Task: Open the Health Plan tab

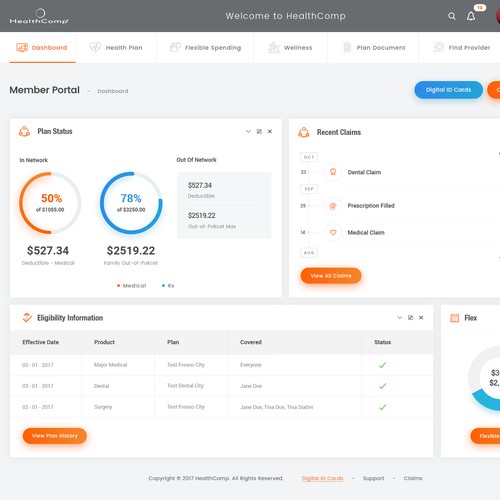Action: pyautogui.click(x=116, y=47)
